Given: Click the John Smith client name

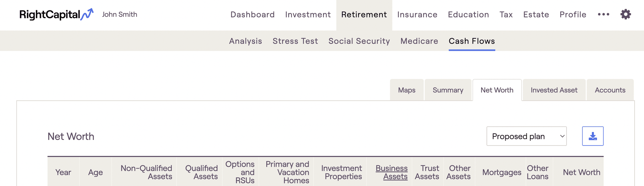Looking at the screenshot, I should pyautogui.click(x=119, y=14).
